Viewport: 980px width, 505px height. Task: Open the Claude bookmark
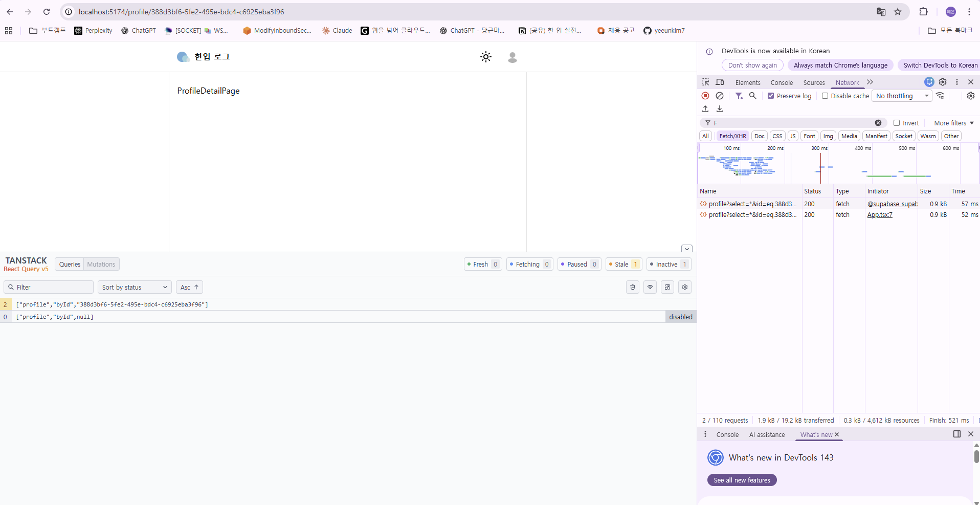(x=337, y=31)
